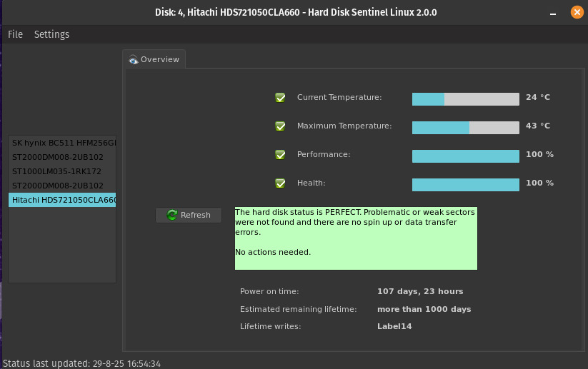This screenshot has height=369, width=588.
Task: Choose the Hitachi HDS721050CLA660 disk entry
Action: coord(63,200)
